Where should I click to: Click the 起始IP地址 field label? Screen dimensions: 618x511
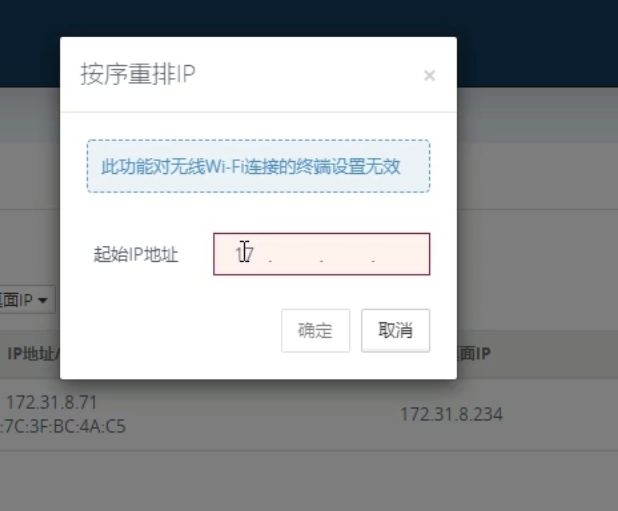tap(136, 254)
